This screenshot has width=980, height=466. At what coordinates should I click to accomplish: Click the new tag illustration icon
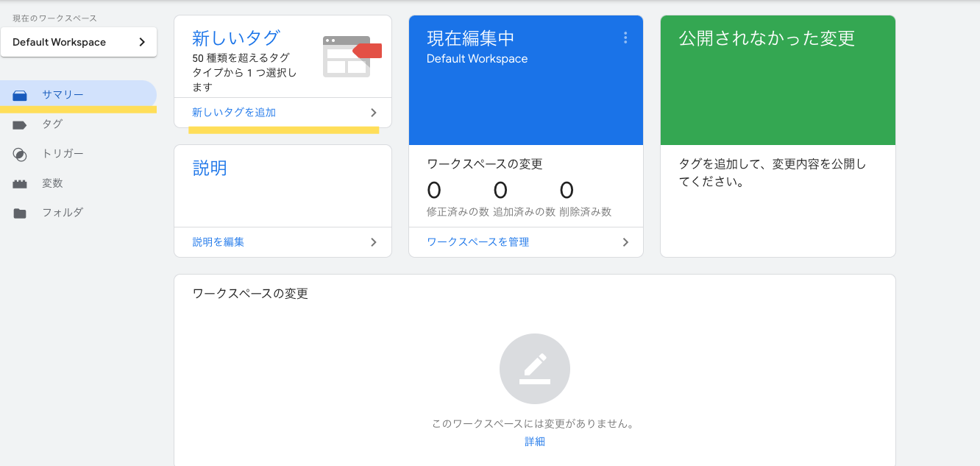point(352,57)
